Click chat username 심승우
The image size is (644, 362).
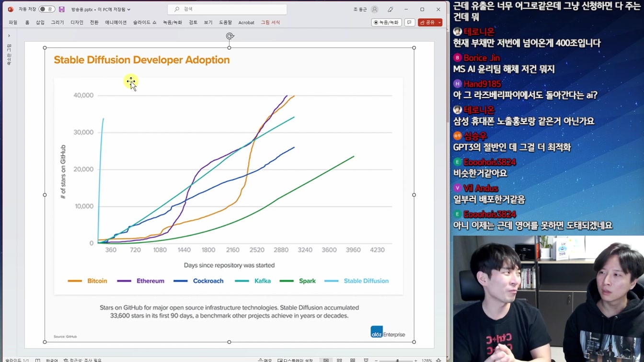coord(475,136)
